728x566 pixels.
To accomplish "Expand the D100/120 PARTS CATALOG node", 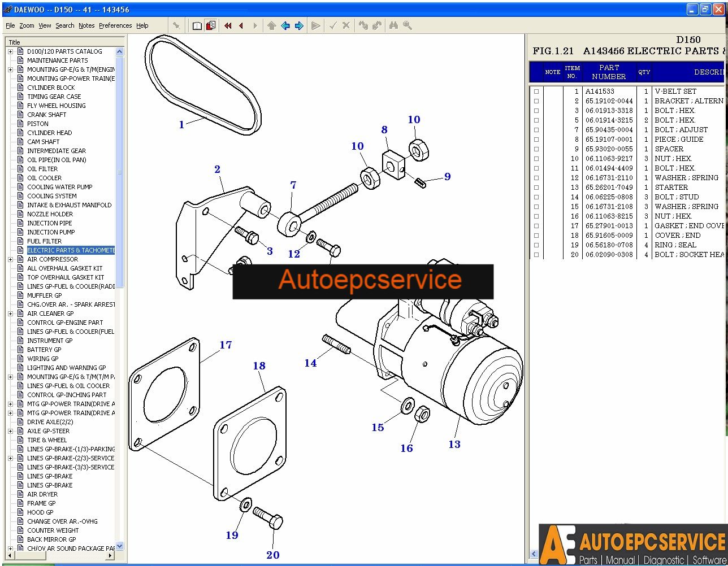I will pyautogui.click(x=10, y=51).
